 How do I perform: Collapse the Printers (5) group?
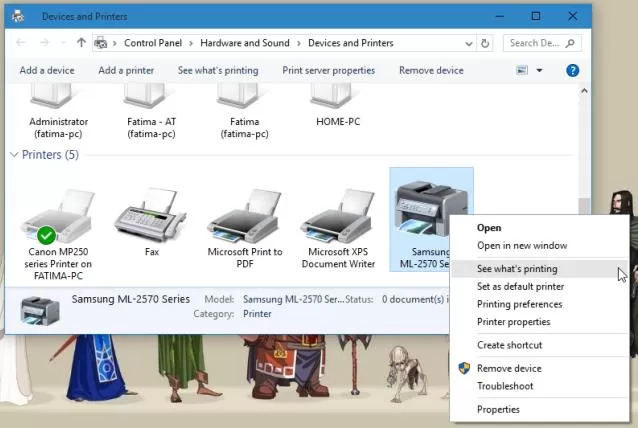(x=14, y=155)
